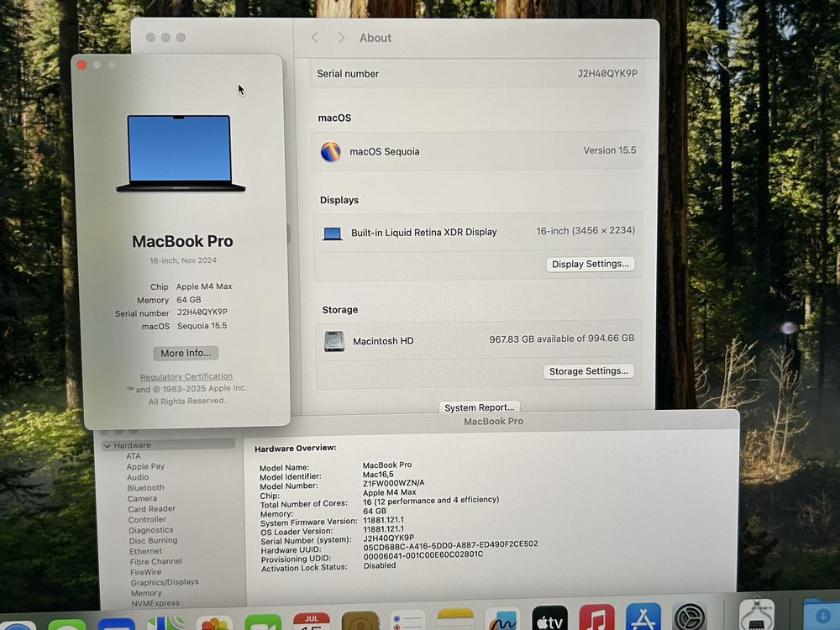Click Apple M4 Max chip value in About This Mac

[204, 286]
